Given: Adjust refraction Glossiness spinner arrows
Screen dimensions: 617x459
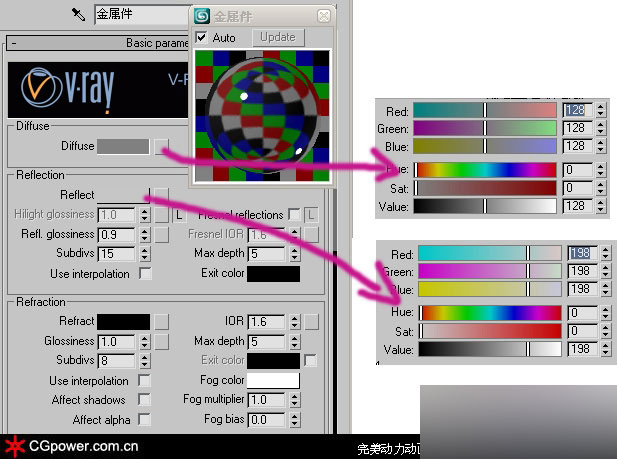Looking at the screenshot, I should click(x=144, y=341).
